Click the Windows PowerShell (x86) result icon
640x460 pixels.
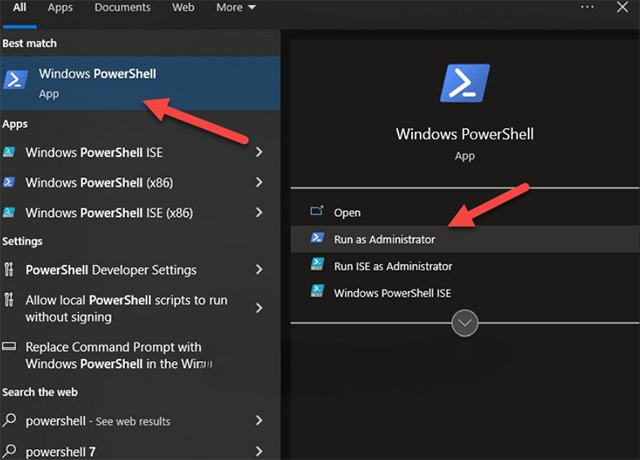(9, 182)
